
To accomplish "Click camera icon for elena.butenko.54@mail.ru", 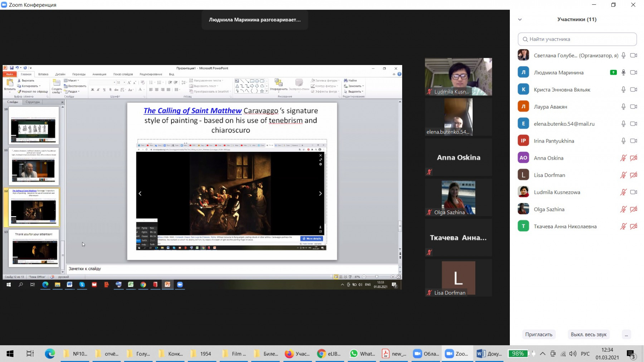I will 634,124.
